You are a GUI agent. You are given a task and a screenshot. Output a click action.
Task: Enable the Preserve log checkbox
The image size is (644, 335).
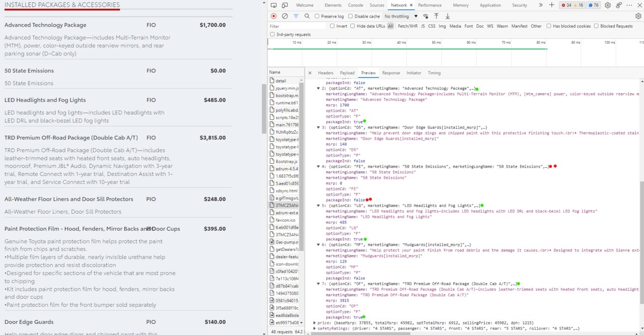click(x=317, y=16)
